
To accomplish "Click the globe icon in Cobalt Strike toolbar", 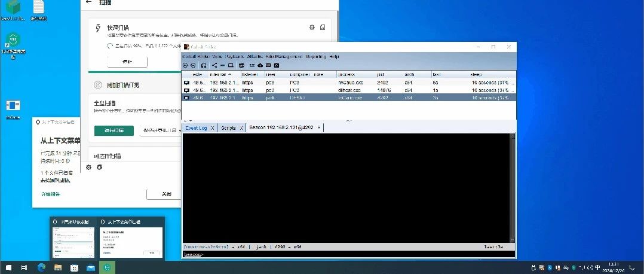I will 241,65.
